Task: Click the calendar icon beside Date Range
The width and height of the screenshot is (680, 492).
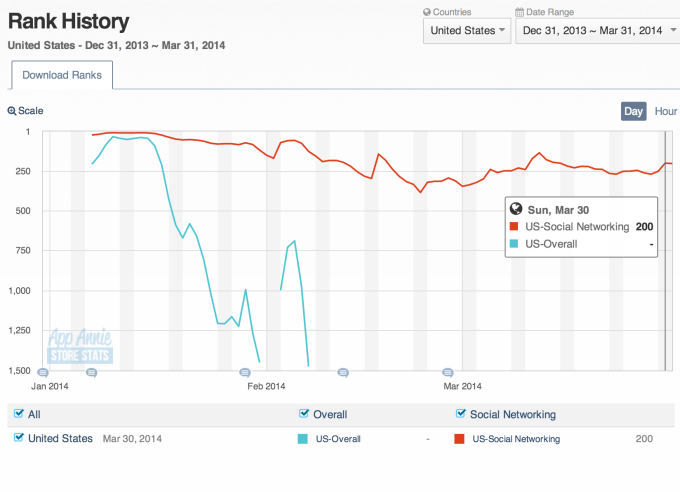Action: [x=520, y=12]
